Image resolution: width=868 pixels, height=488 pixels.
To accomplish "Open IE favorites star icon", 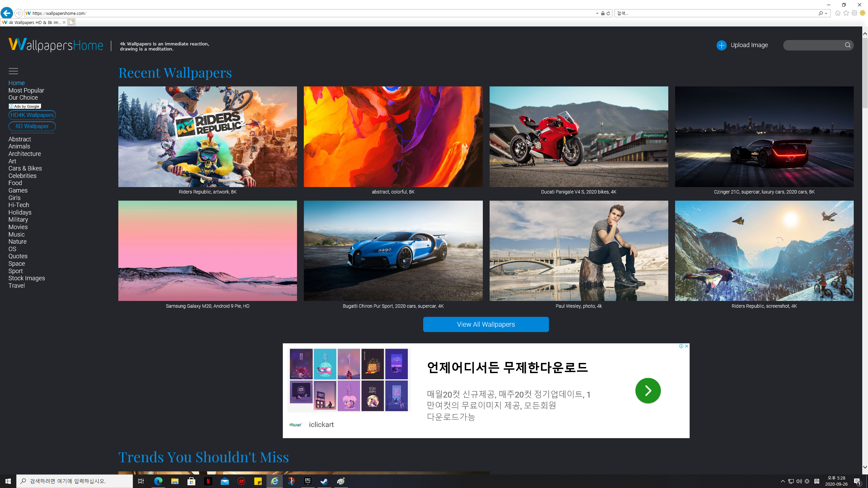I will [x=846, y=13].
